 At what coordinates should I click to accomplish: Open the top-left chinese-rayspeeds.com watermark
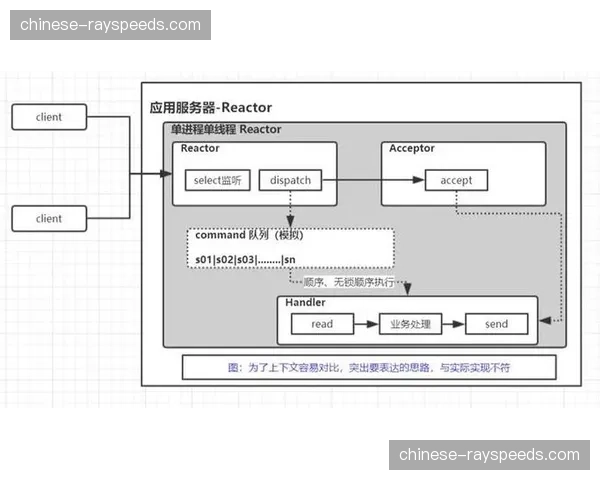coord(111,25)
